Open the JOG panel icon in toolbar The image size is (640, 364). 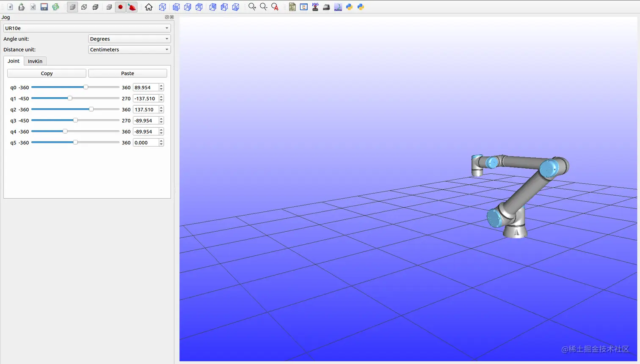(315, 7)
